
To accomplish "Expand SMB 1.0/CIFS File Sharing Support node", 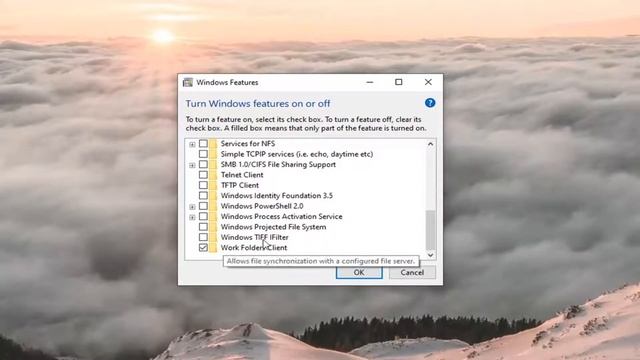I will click(x=192, y=165).
